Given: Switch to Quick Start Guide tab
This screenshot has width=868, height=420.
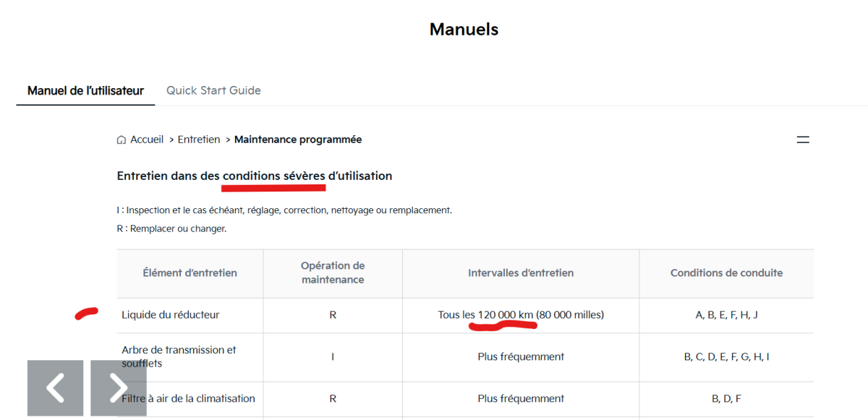Looking at the screenshot, I should (213, 90).
